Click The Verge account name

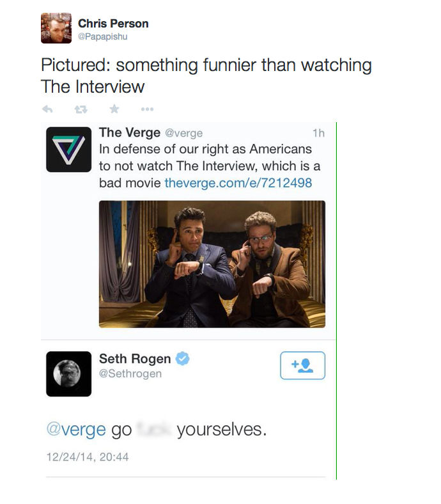(x=130, y=132)
